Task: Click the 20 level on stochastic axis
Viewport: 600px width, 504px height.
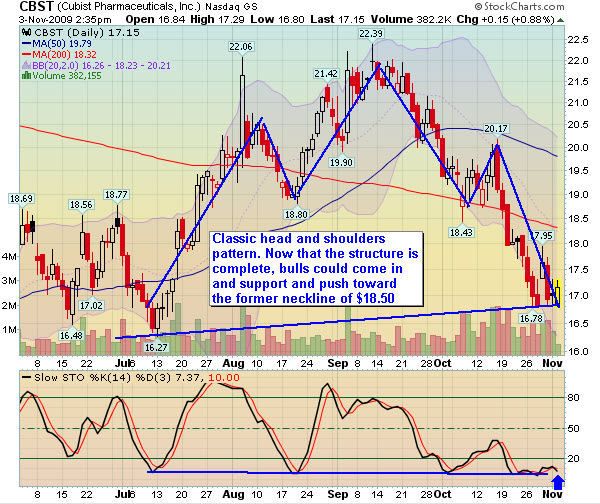Action: click(x=573, y=458)
